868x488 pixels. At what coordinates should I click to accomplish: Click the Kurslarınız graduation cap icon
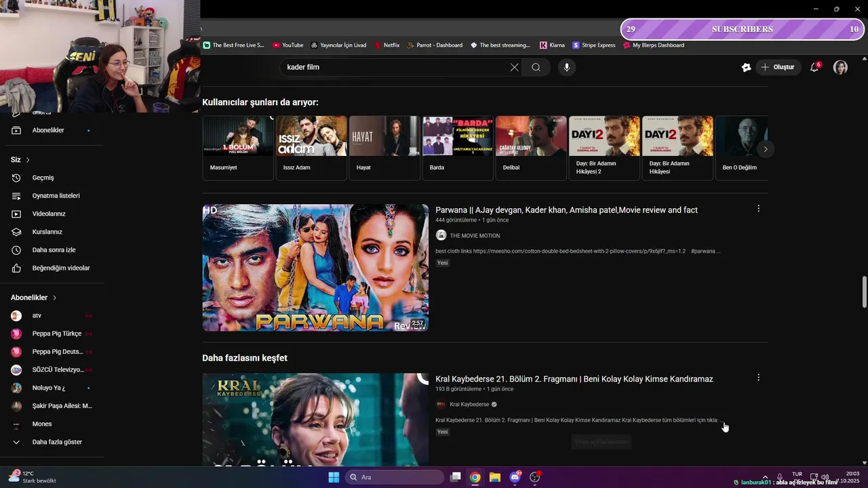point(17,232)
